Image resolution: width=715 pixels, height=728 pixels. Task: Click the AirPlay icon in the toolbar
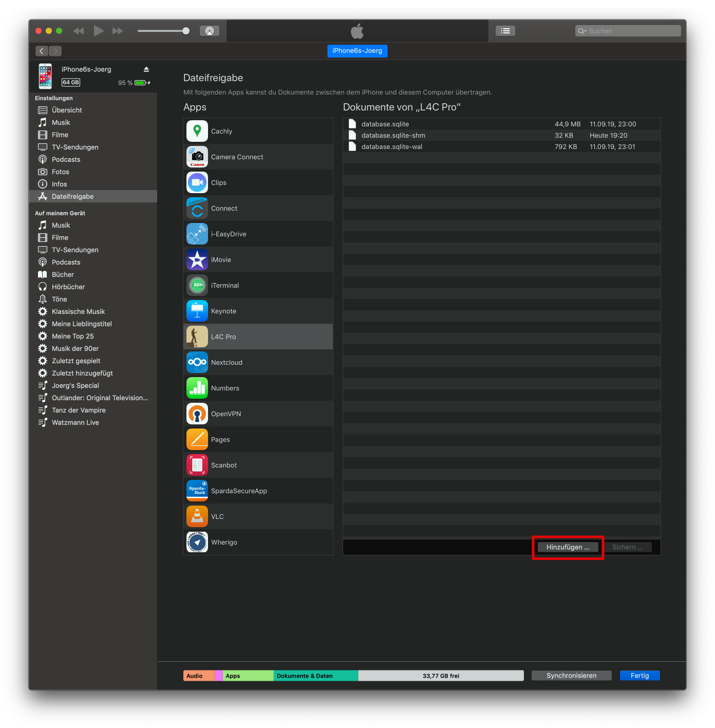210,31
